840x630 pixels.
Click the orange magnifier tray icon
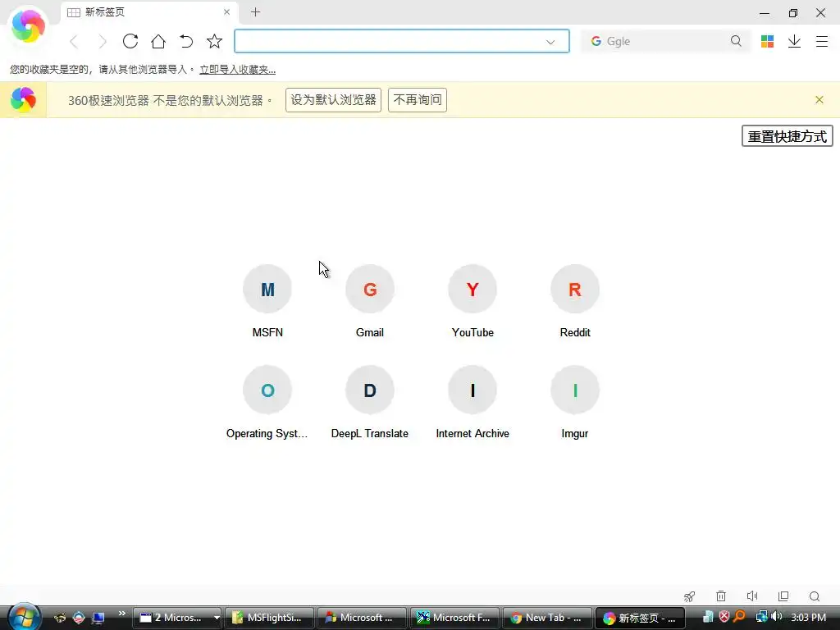click(739, 617)
